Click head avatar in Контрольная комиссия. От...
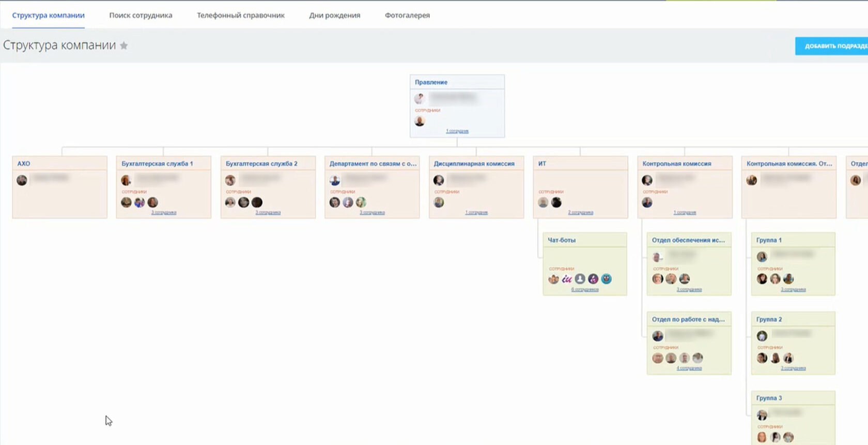Screen dimensions: 868x445 point(752,180)
